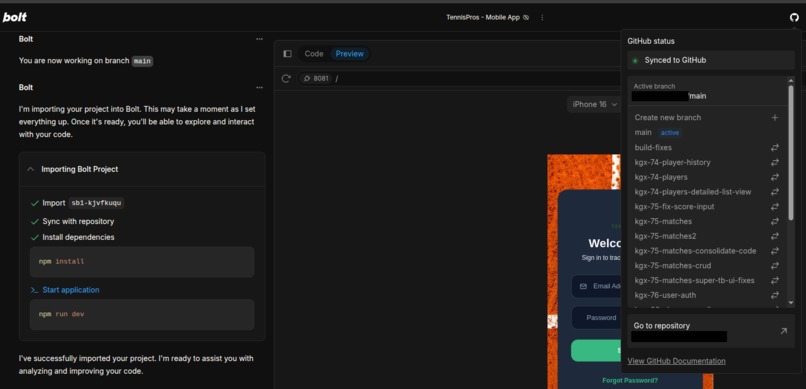Click the branch list scrollbar thumb
This screenshot has height=389, width=806.
point(791,152)
